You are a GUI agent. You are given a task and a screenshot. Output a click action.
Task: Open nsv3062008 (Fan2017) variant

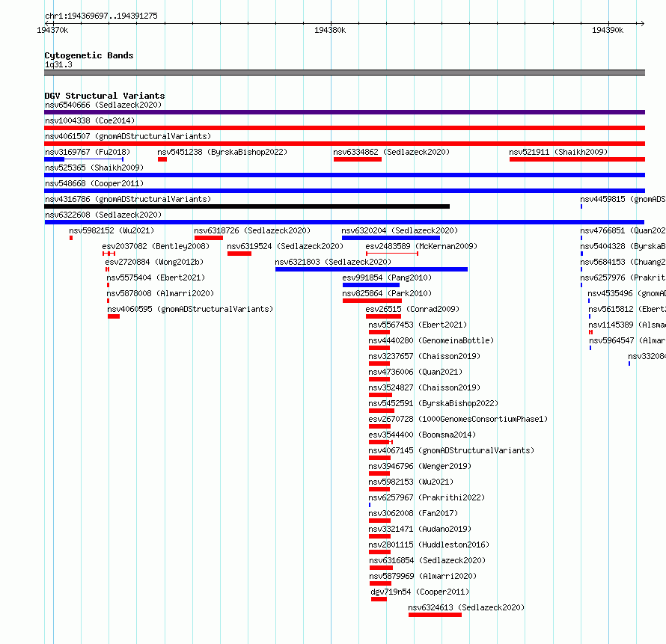[413, 513]
